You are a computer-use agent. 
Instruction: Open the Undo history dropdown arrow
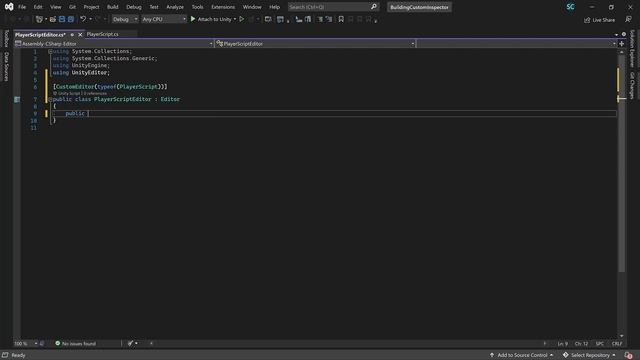tap(90, 19)
